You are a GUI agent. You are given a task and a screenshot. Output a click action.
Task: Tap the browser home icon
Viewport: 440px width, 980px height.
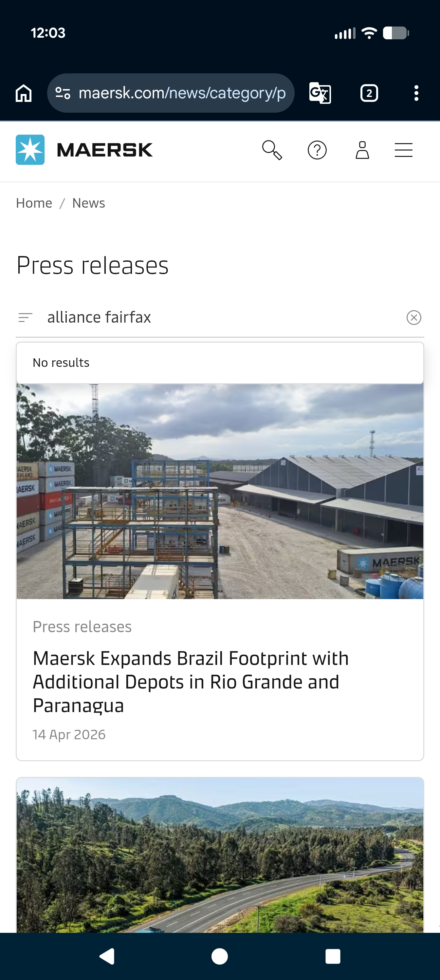click(x=24, y=93)
